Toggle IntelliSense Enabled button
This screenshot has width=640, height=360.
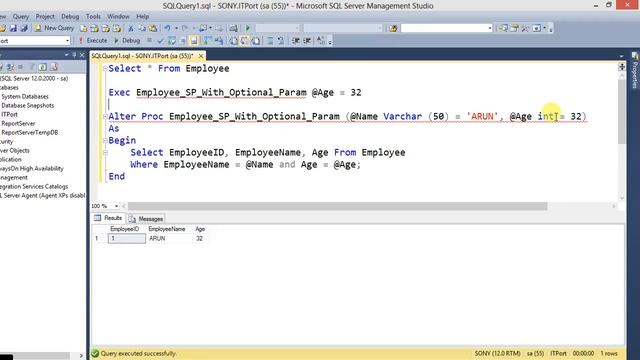(x=193, y=40)
